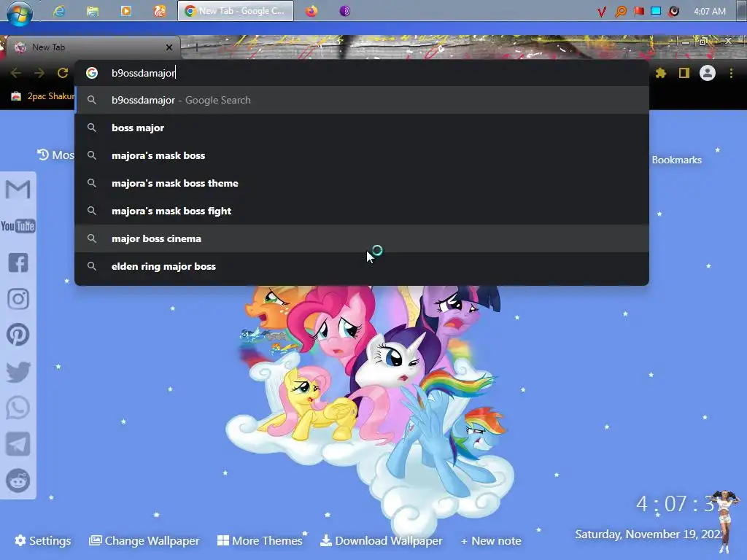
Task: Open Facebook shortcut in sidebar
Action: 18,262
